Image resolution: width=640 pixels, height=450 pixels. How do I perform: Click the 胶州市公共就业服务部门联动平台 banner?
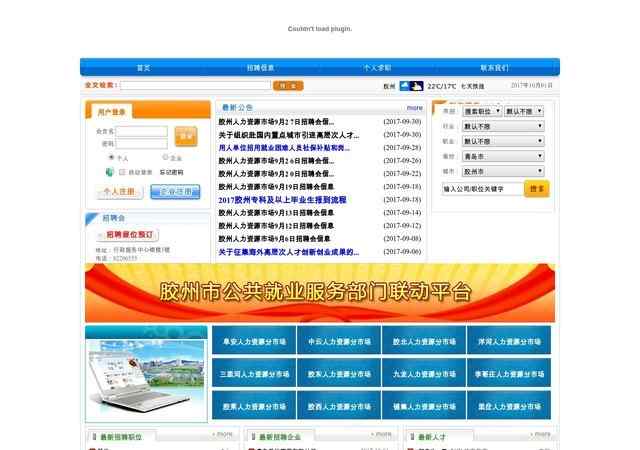(320, 292)
